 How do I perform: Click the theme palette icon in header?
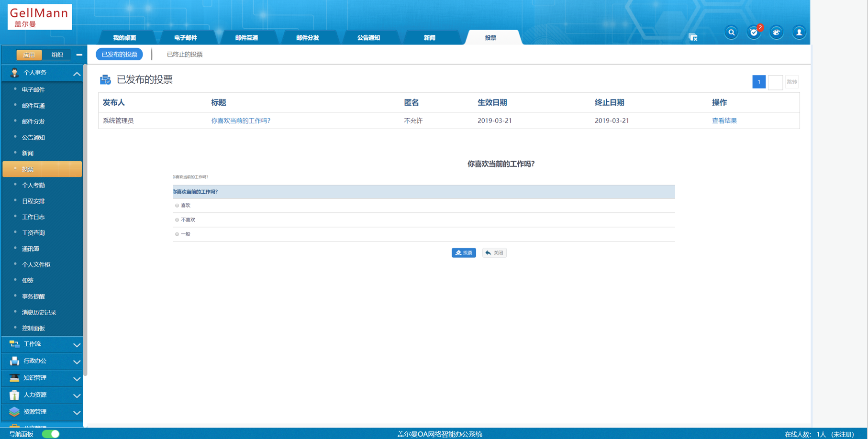tap(776, 33)
